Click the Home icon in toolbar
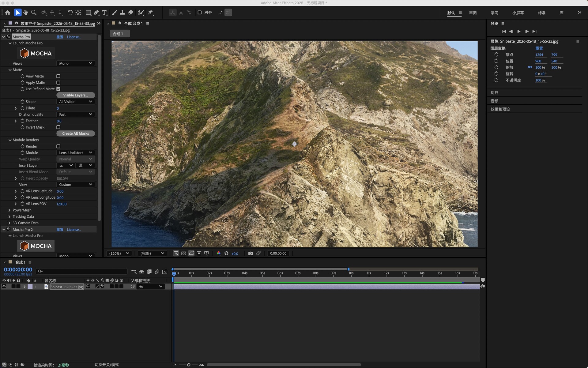This screenshot has height=368, width=588. tap(8, 13)
